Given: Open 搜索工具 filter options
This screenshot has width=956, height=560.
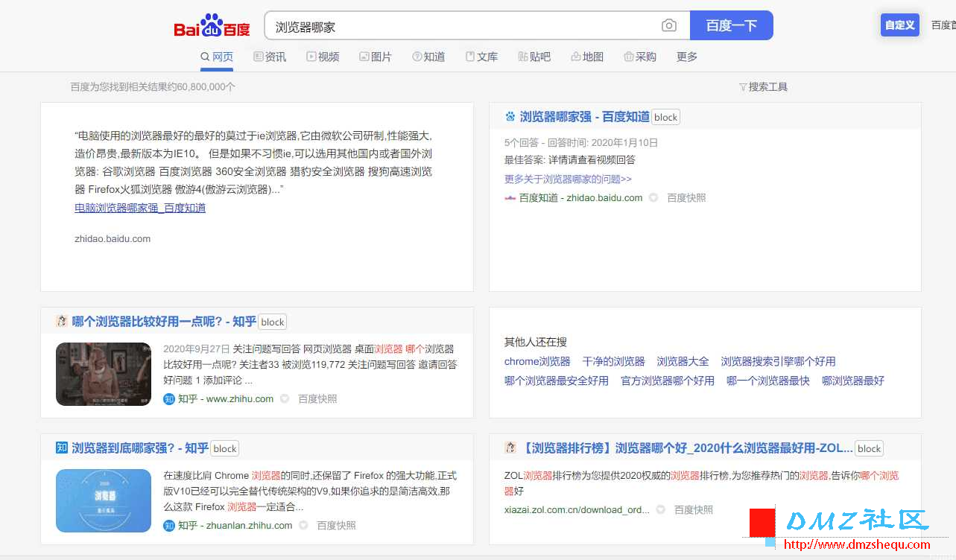Looking at the screenshot, I should (763, 87).
